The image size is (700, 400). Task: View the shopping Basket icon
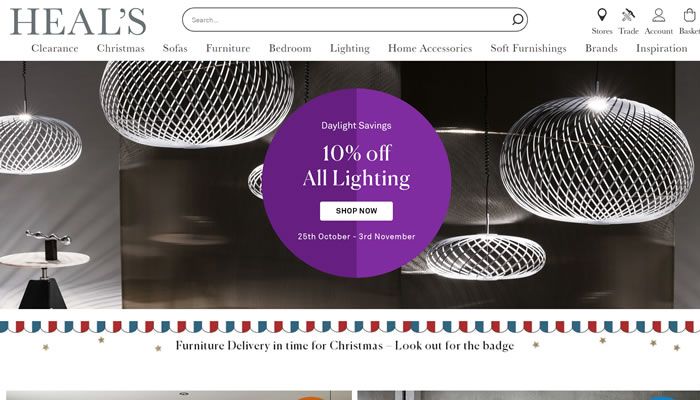pos(690,15)
